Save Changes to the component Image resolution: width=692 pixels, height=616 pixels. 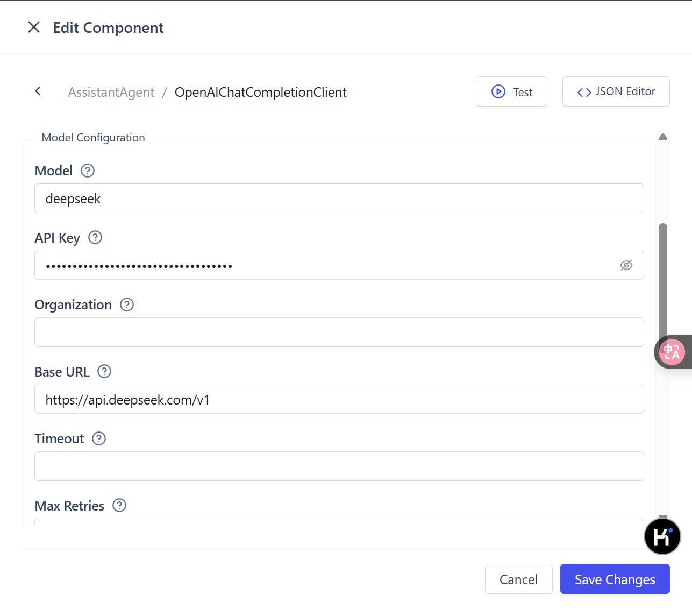(615, 579)
